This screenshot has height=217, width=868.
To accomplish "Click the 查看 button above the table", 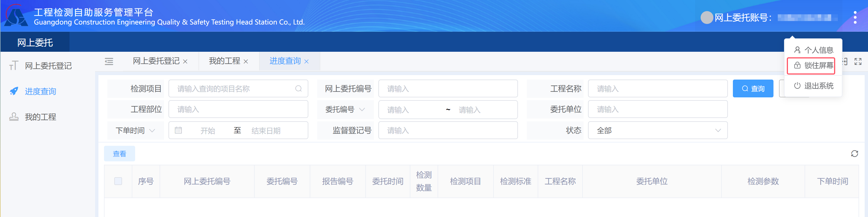I will 119,154.
